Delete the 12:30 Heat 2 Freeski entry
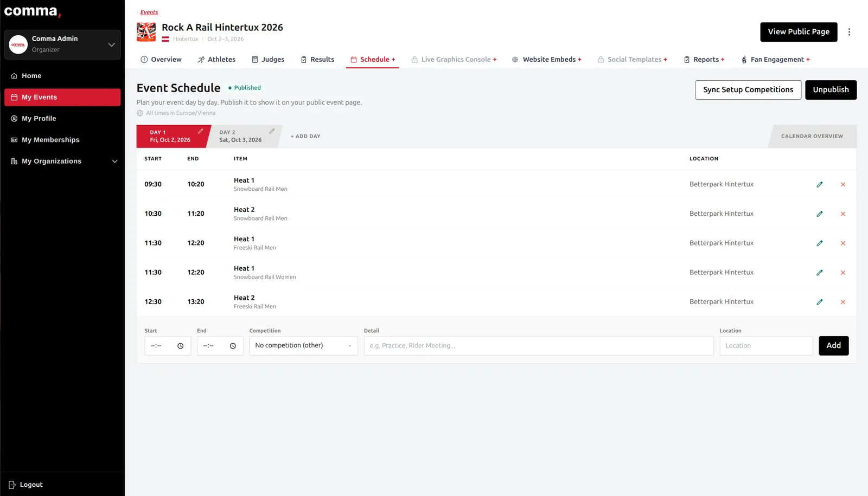This screenshot has width=868, height=496. click(x=843, y=302)
